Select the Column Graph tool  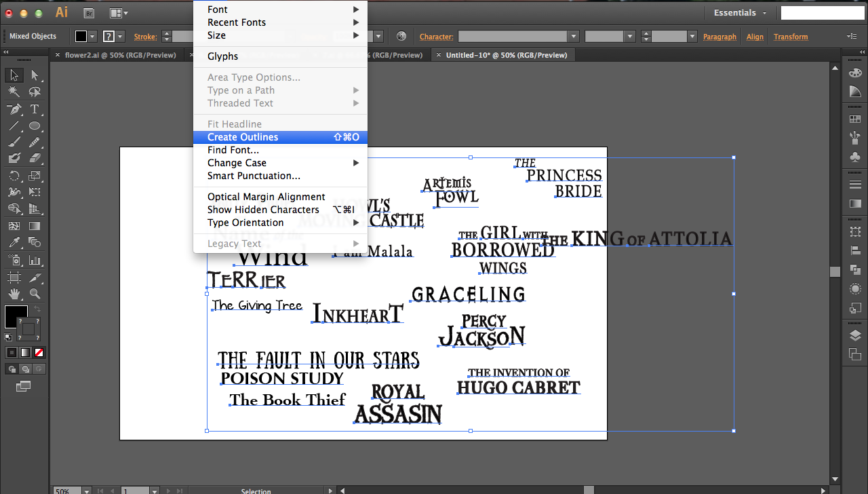pos(35,260)
